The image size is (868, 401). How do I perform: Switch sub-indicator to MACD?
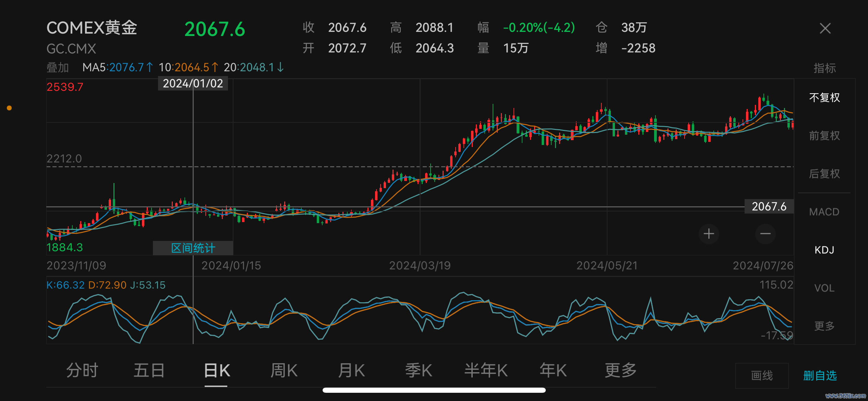824,212
